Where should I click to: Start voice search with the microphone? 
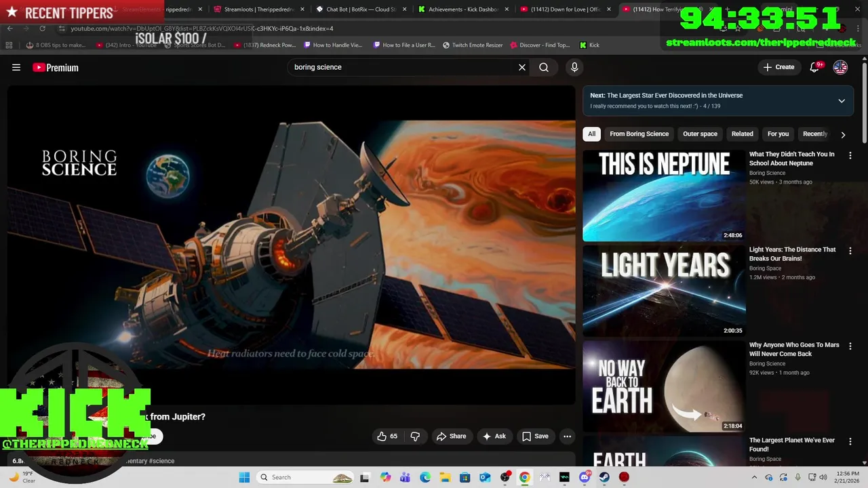(574, 67)
